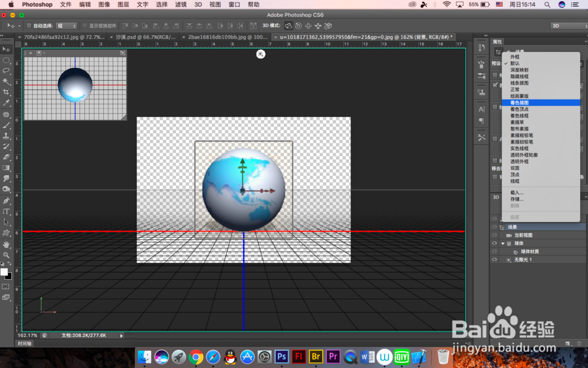Enable the 自动选择 checkbox
The image size is (588, 368).
pyautogui.click(x=28, y=26)
